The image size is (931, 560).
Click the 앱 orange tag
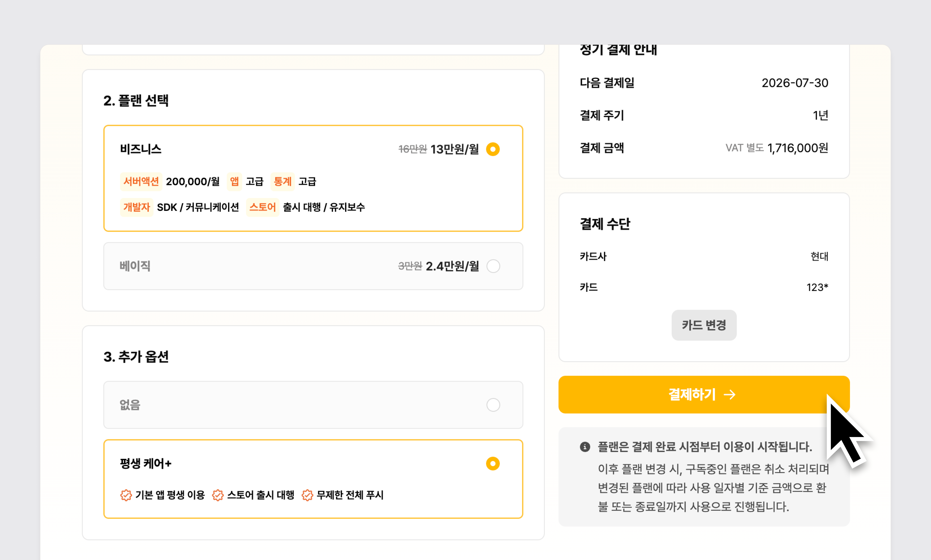[x=234, y=181]
